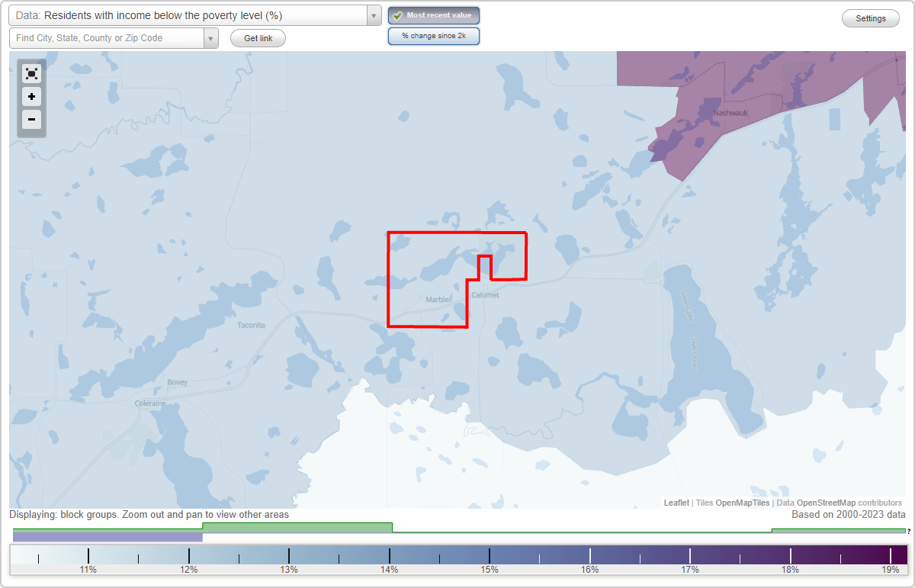Open the dropdown showing poverty level data options
915x588 pixels.
[x=372, y=15]
